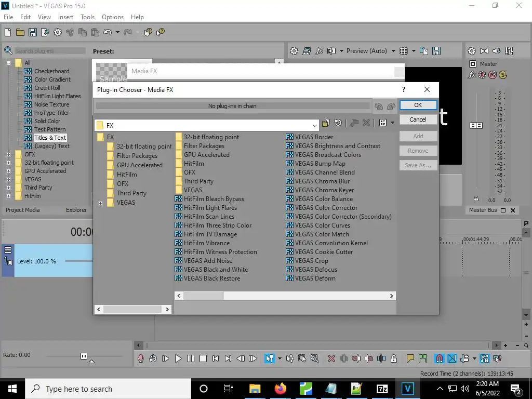Click the red Delete X in transport toolbar

331,358
